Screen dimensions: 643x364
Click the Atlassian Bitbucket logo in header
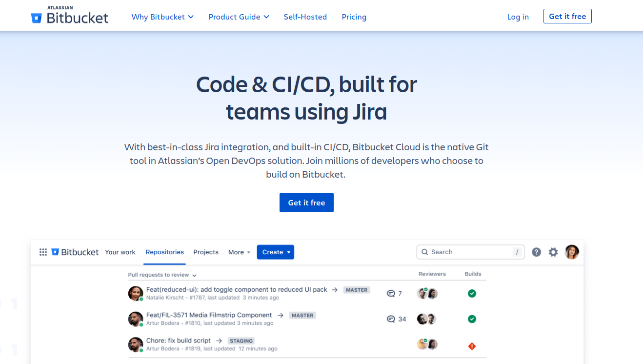[x=70, y=16]
